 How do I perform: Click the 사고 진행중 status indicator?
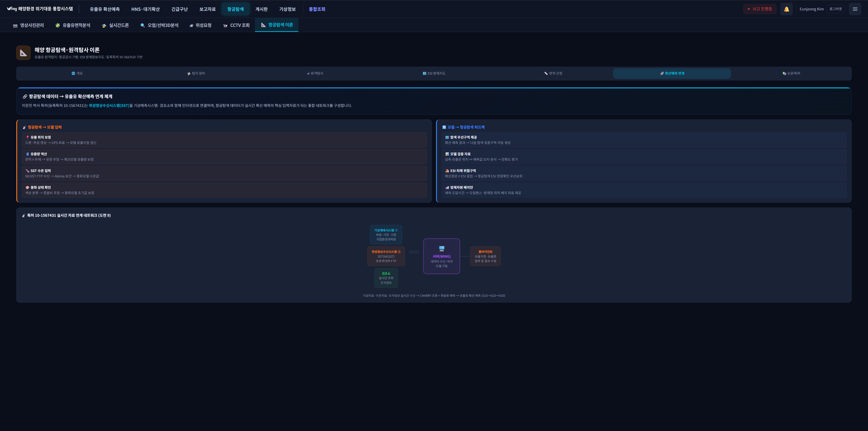(x=759, y=9)
